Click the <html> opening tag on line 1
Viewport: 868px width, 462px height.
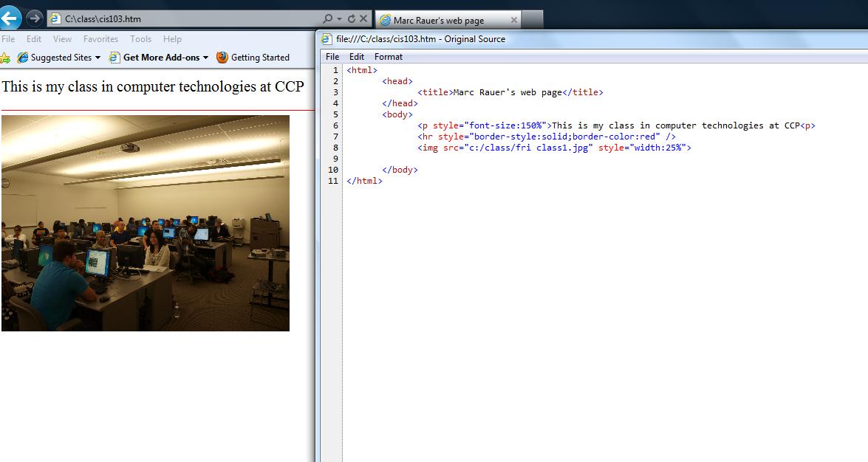coord(362,70)
